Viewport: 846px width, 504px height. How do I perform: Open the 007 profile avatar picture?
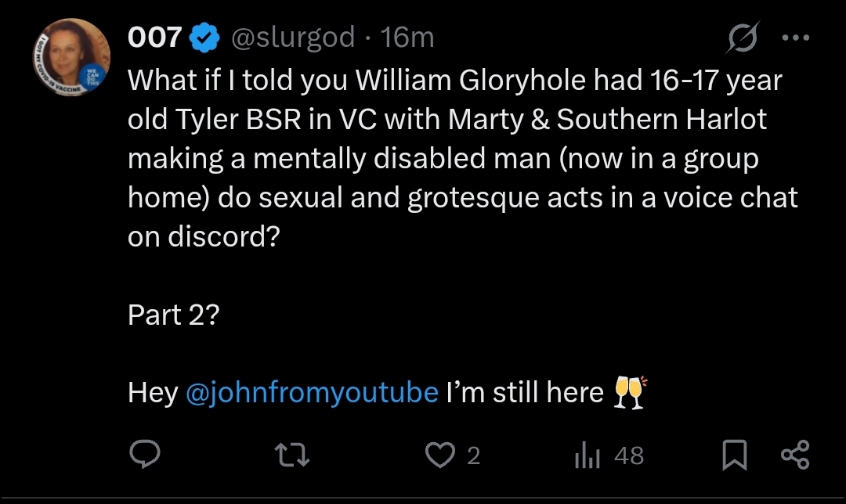coord(72,57)
